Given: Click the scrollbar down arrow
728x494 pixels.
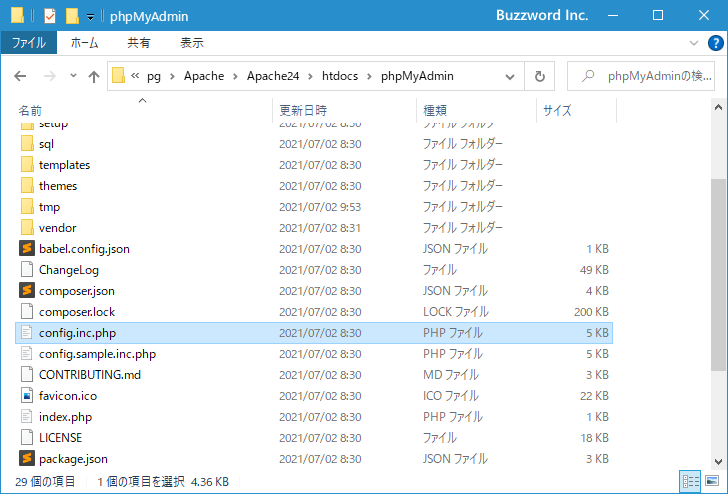Looking at the screenshot, I should pyautogui.click(x=718, y=462).
